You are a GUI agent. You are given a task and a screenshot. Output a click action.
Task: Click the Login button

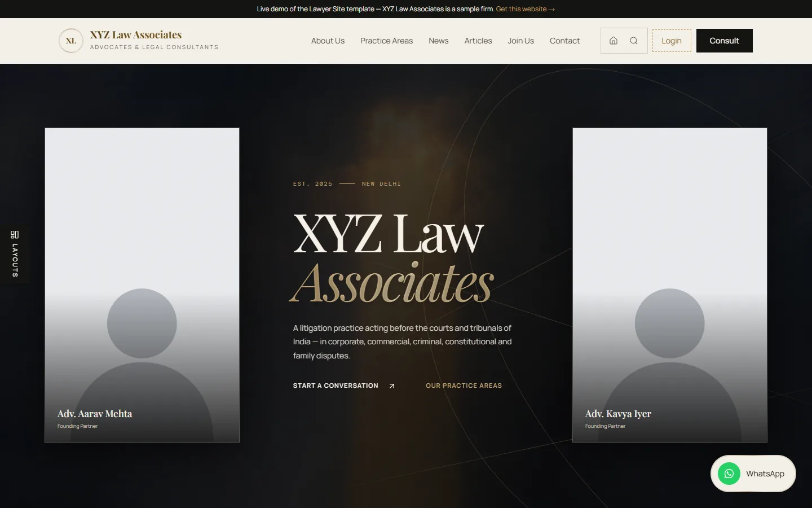coord(672,41)
